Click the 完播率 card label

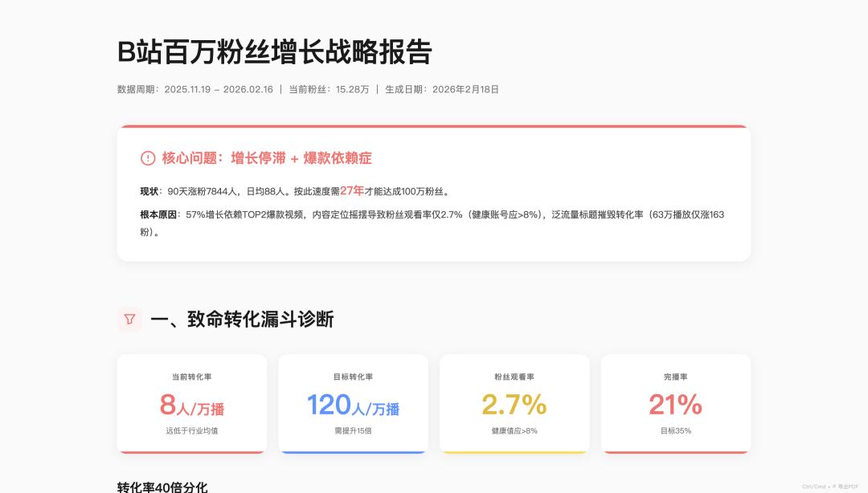pyautogui.click(x=676, y=377)
